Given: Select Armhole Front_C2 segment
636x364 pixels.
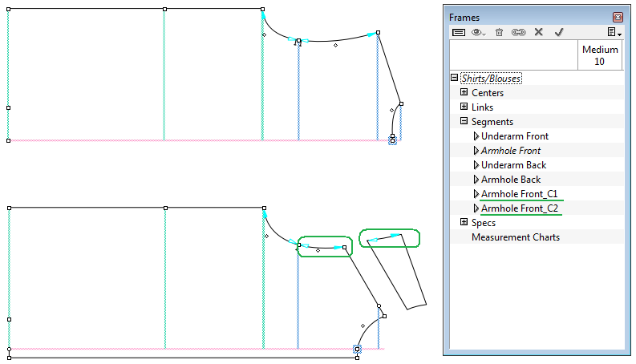Looking at the screenshot, I should click(518, 208).
